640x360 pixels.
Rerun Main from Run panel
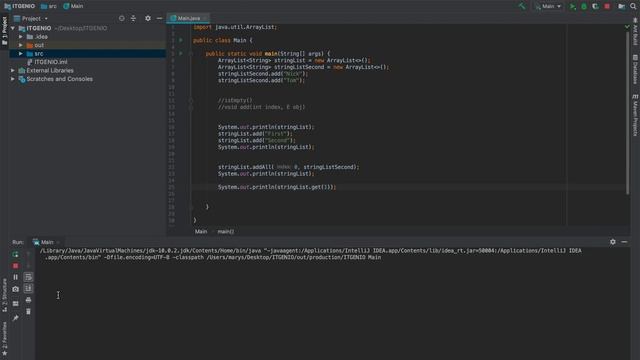(x=15, y=254)
